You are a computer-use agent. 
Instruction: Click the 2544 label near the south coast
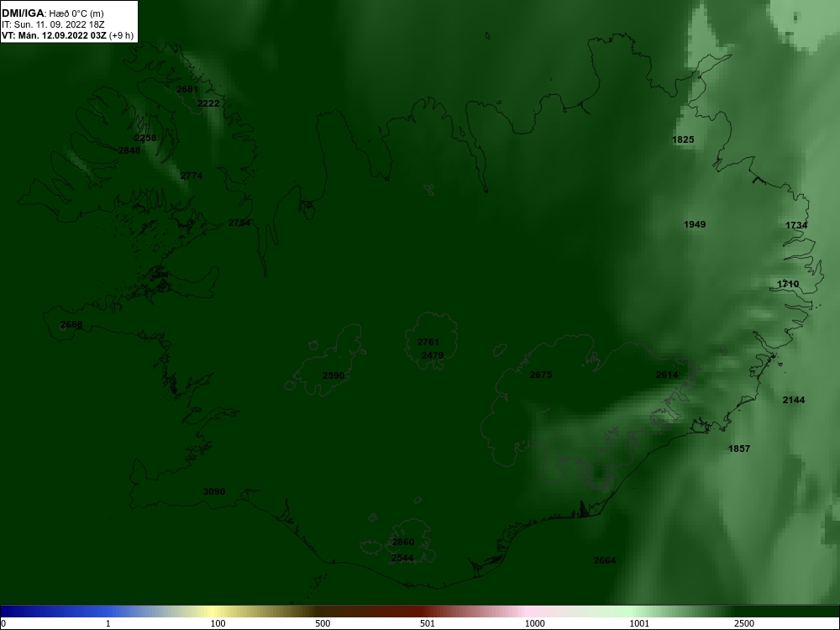point(402,559)
